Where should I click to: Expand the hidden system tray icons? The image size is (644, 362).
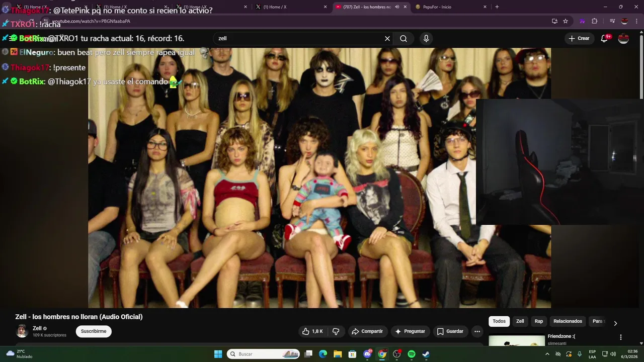tap(547, 354)
